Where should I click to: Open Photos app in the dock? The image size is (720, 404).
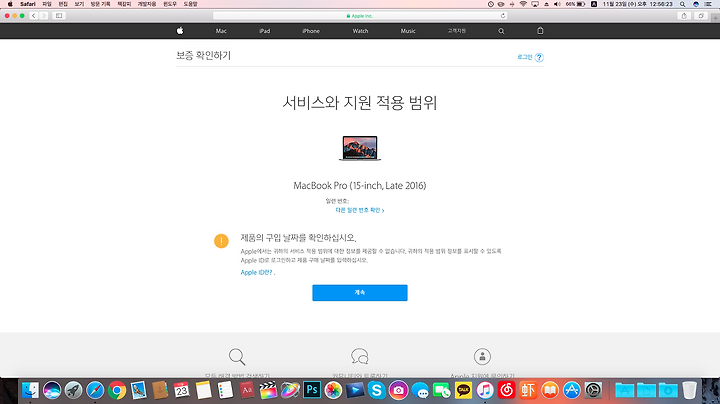tap(333, 391)
